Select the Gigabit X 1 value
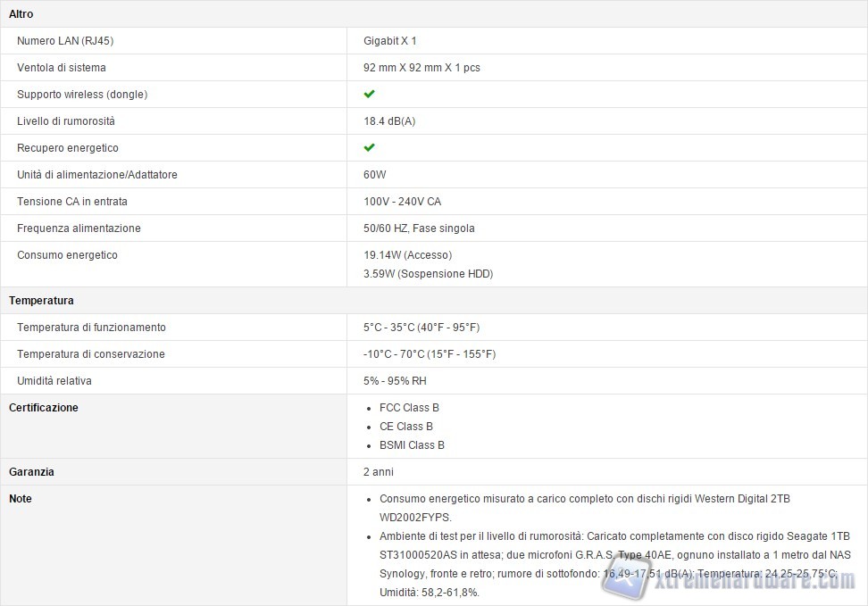Image resolution: width=868 pixels, height=606 pixels. point(390,41)
